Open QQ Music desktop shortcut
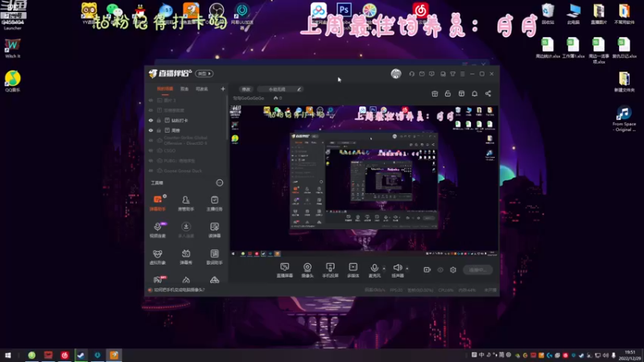This screenshot has width=644, height=362. (x=13, y=81)
